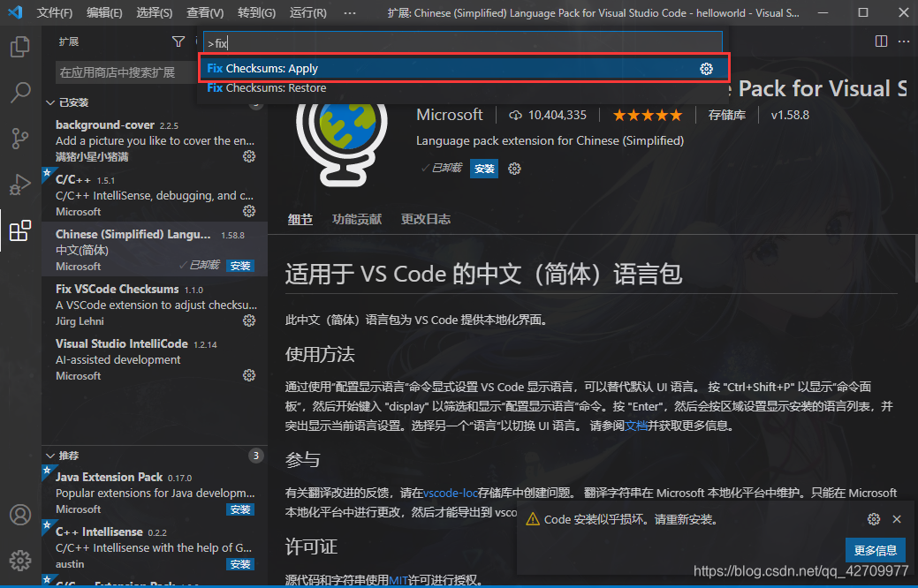Select Fix VSCode Checksums extension entry
The height and width of the screenshot is (588, 918).
point(155,305)
